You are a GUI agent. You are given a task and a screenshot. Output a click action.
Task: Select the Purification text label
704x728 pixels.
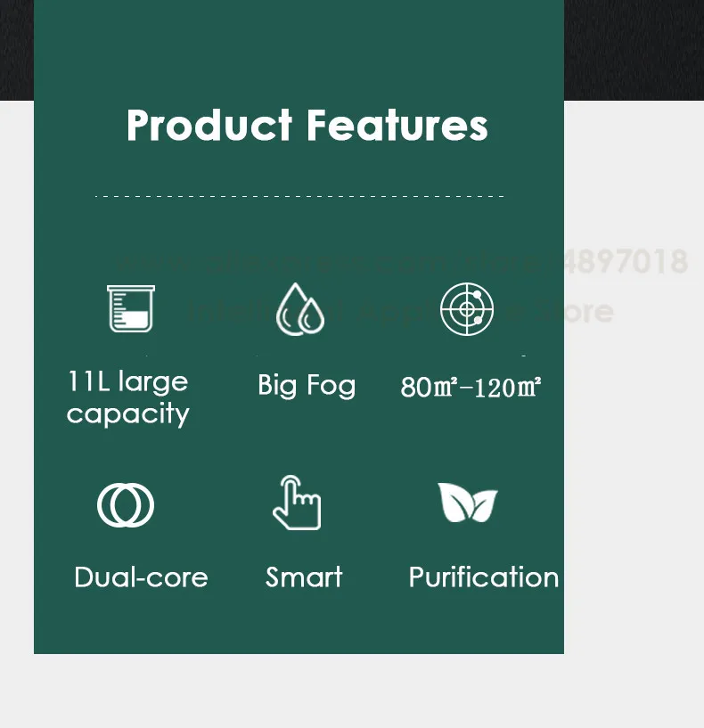pyautogui.click(x=483, y=577)
